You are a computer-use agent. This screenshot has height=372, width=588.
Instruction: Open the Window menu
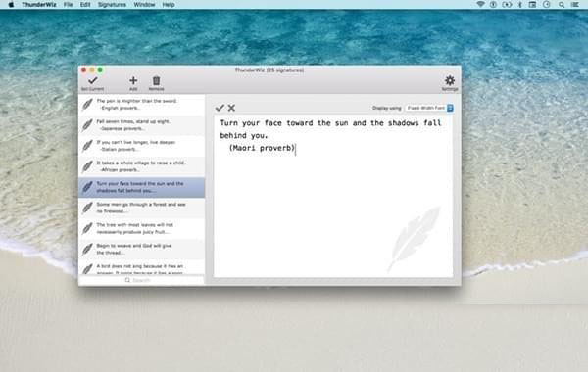144,5
